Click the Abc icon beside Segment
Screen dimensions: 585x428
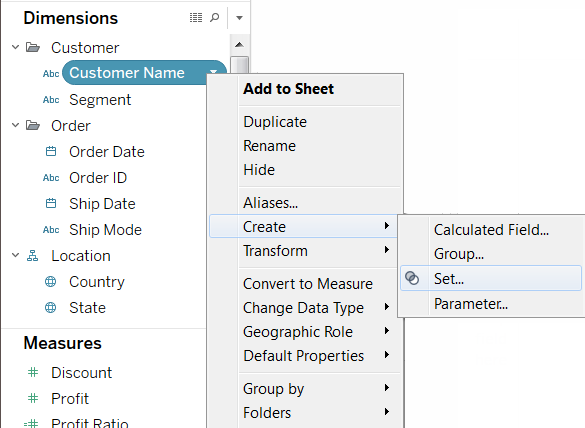pos(51,100)
